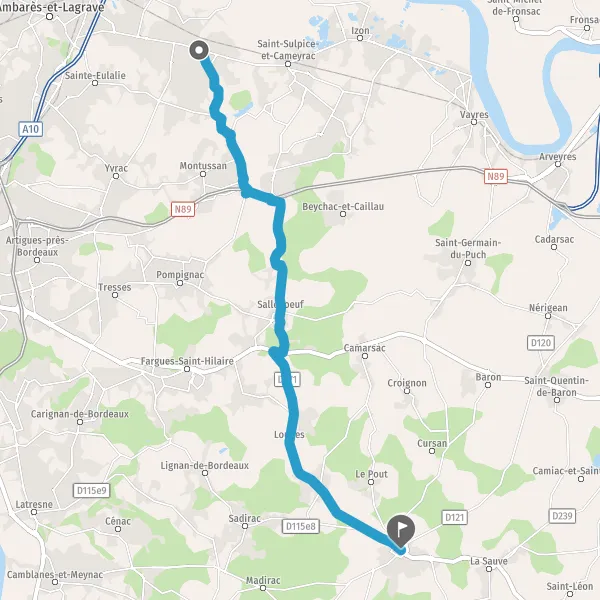Click the D115e9 road badge

coord(91,491)
